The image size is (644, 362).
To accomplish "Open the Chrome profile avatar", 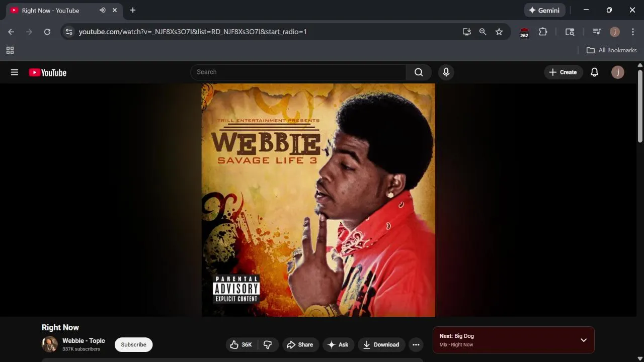I will coord(615,32).
